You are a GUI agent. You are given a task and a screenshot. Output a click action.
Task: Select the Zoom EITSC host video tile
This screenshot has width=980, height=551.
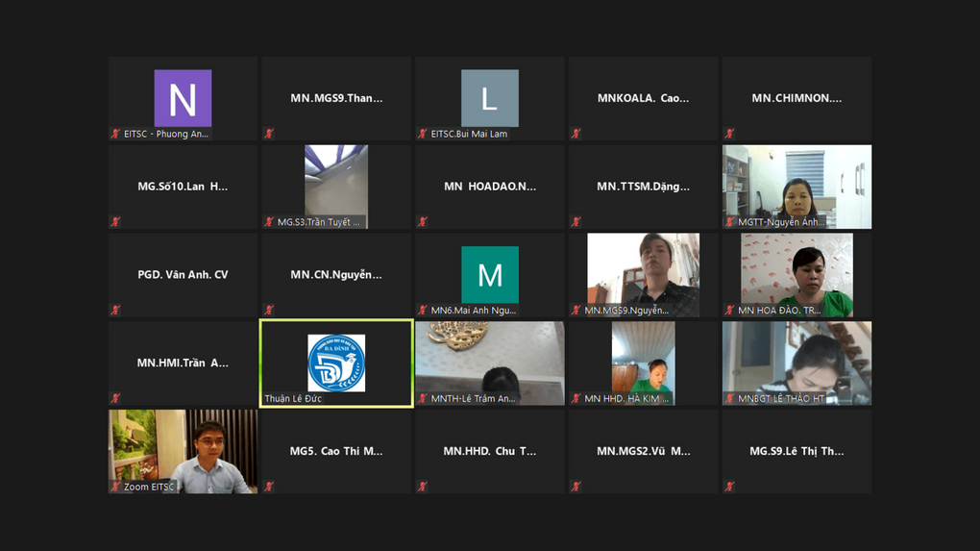(183, 450)
